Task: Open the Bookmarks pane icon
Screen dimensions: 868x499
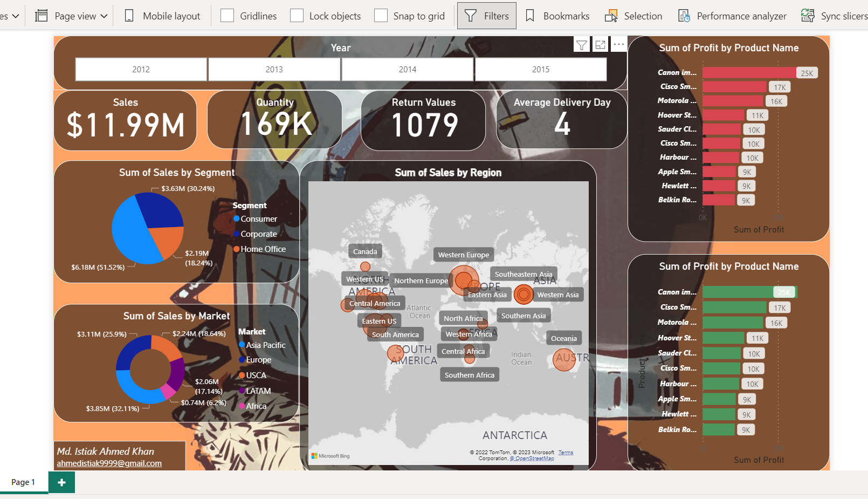Action: click(x=530, y=16)
